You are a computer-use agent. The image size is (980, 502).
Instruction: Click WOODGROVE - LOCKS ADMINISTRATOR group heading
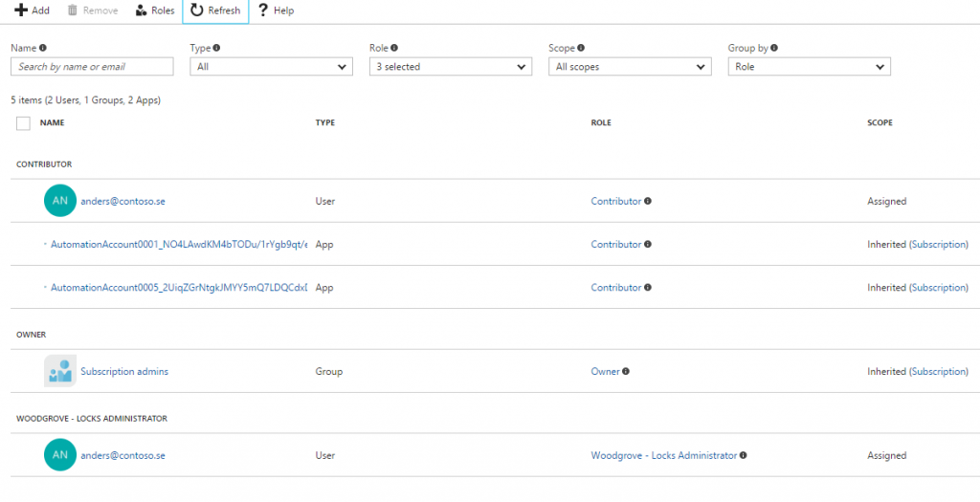(x=91, y=419)
